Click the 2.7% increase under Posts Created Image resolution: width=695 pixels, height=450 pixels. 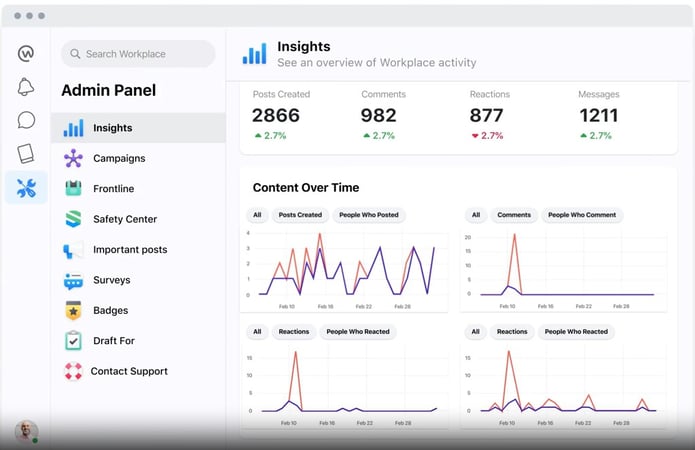click(x=270, y=136)
